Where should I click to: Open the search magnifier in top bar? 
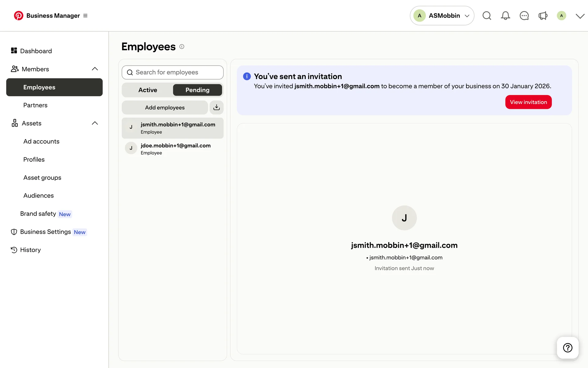point(487,16)
